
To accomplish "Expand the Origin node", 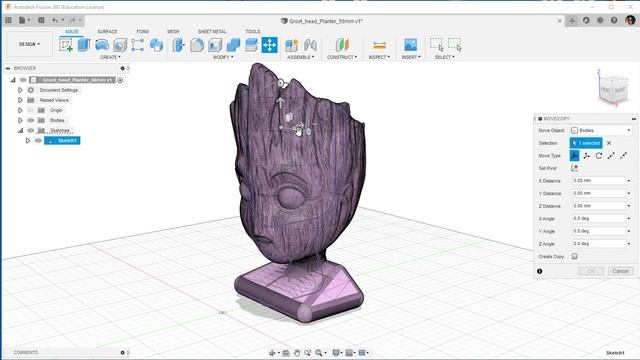I will click(20, 110).
